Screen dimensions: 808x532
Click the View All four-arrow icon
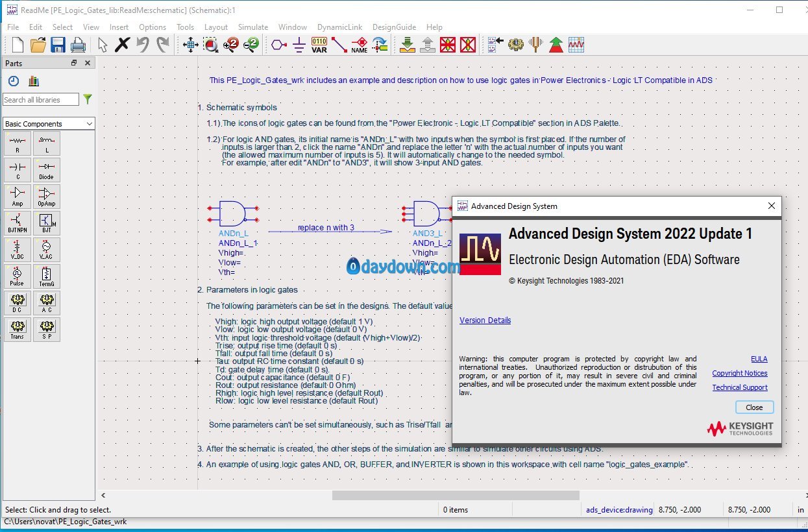[191, 45]
